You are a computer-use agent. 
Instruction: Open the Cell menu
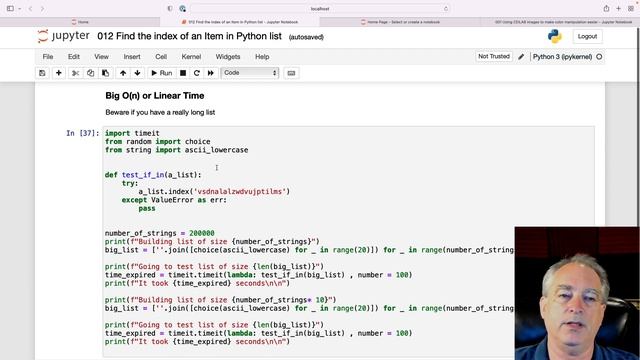point(161,57)
